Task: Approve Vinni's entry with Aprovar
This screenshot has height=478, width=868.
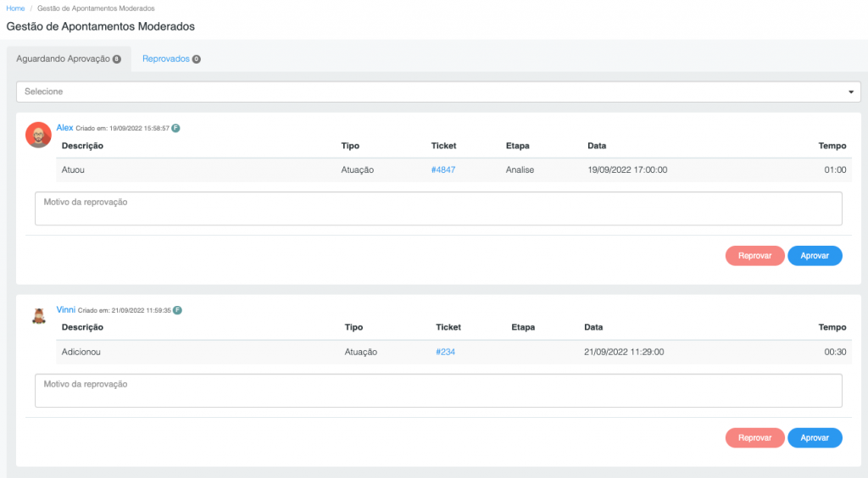Action: coord(815,437)
